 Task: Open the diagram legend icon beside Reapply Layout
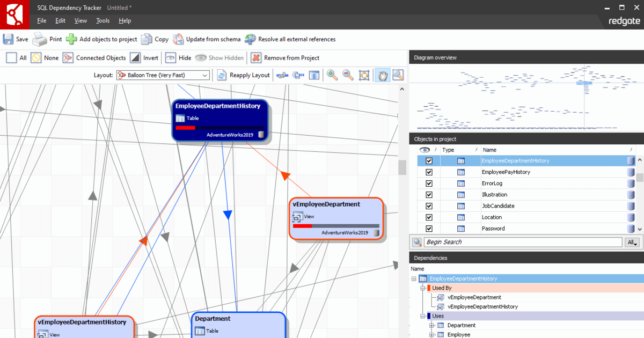click(314, 75)
